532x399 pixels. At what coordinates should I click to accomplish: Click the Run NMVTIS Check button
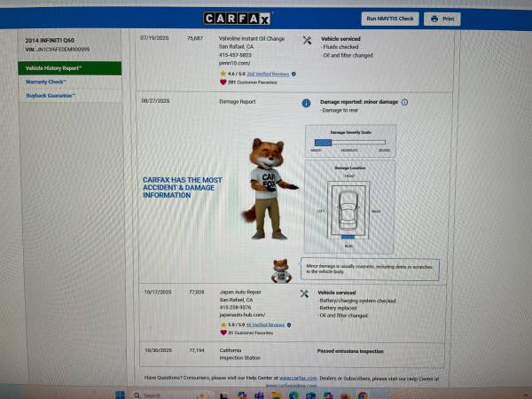pos(388,19)
